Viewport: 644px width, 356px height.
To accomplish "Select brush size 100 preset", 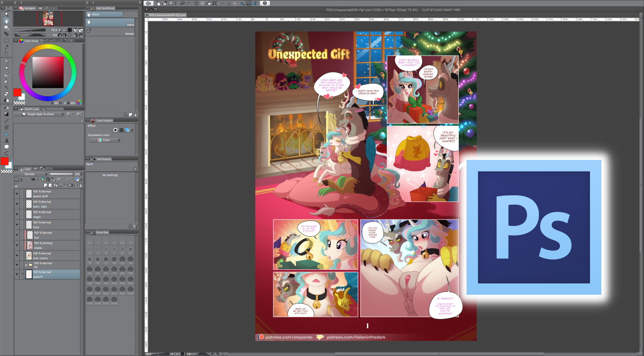I will (x=130, y=270).
